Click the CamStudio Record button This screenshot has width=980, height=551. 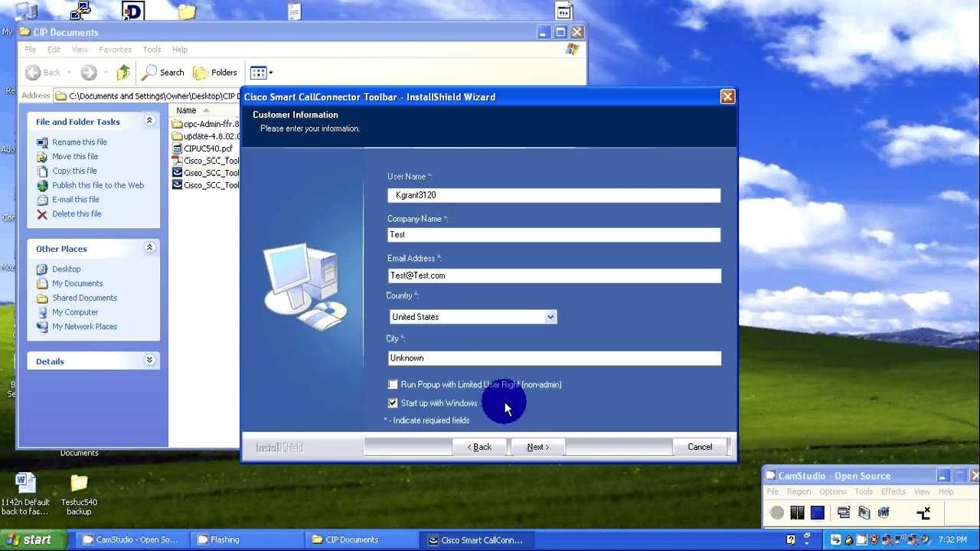(777, 513)
